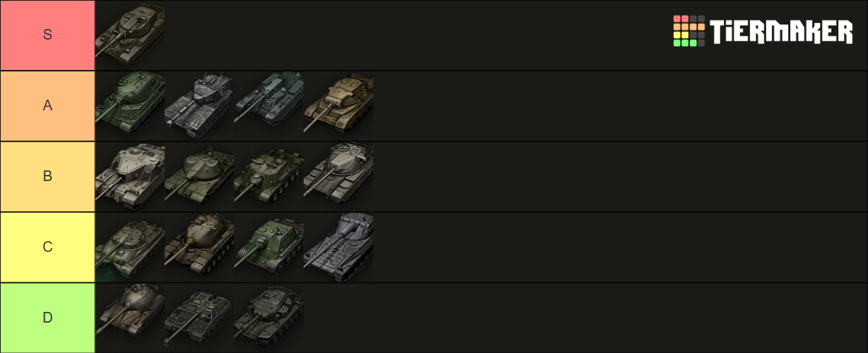
Task: Select the first tank in D tier row
Action: click(130, 318)
